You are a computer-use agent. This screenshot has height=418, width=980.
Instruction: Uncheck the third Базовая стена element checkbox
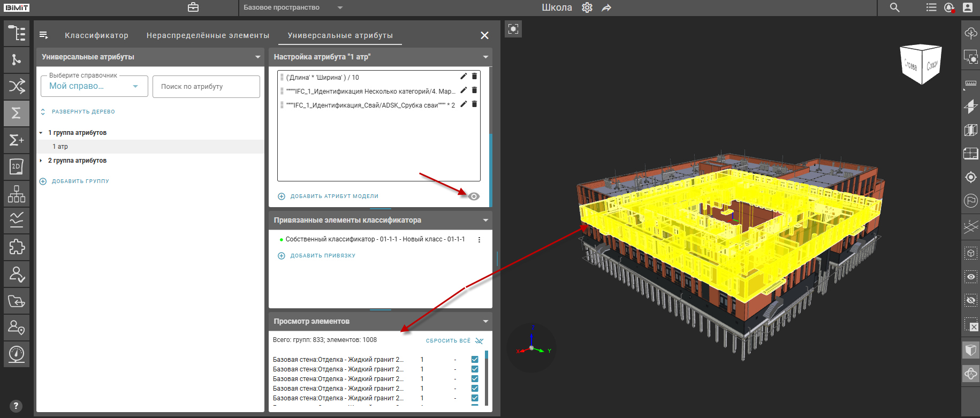tap(475, 379)
